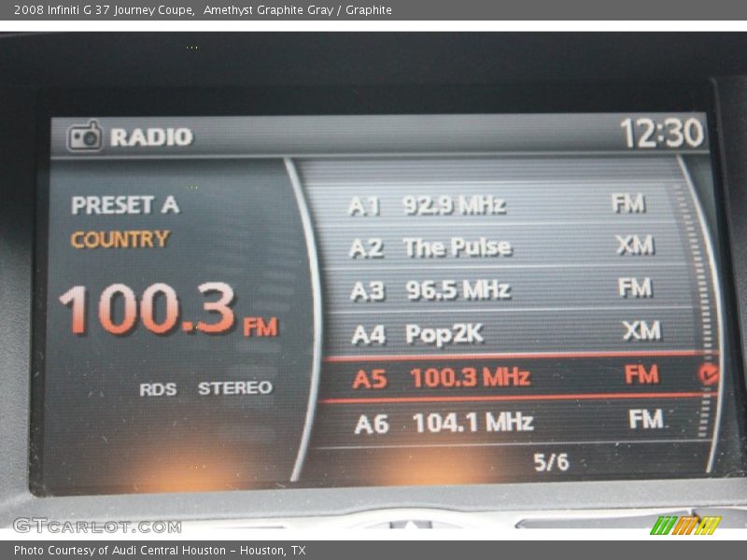
Task: Tap the XM band label on A2 row
Action: (635, 245)
